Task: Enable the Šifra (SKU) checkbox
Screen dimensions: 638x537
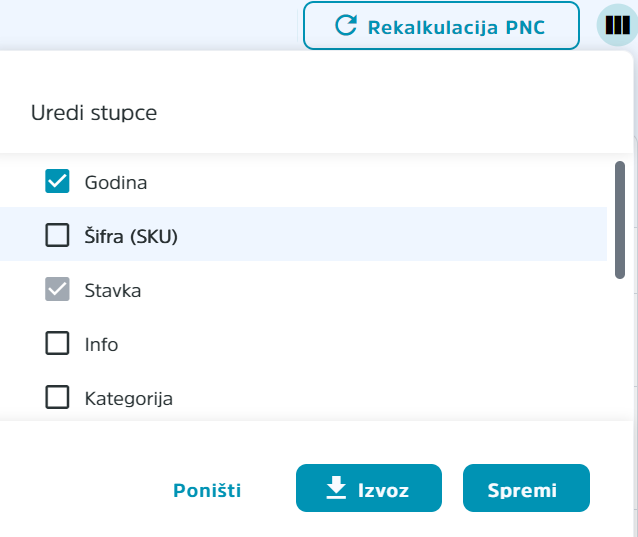Action: [x=57, y=235]
